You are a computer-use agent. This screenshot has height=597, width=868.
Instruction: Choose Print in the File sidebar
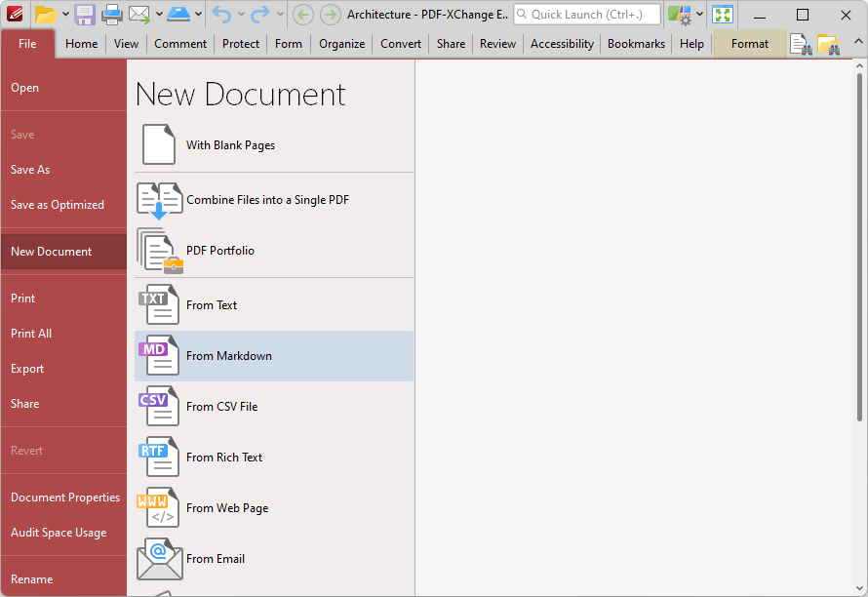point(63,298)
